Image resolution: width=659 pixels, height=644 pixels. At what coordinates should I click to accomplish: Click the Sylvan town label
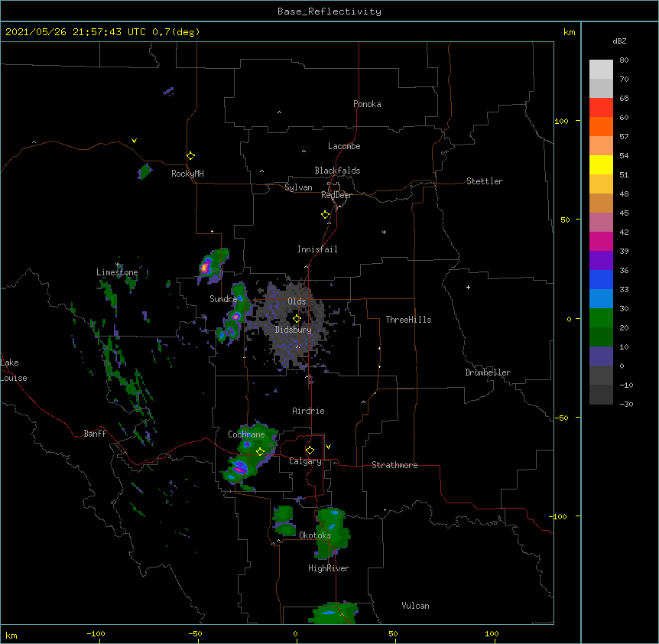coord(298,187)
